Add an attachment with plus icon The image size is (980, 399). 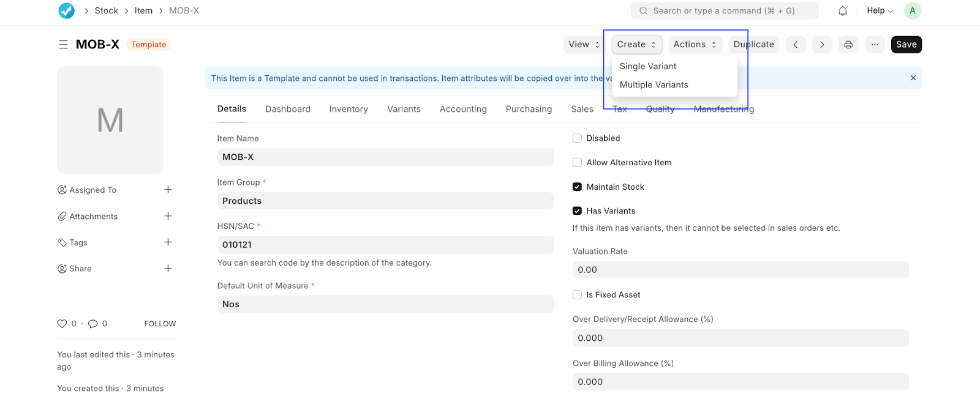(168, 216)
